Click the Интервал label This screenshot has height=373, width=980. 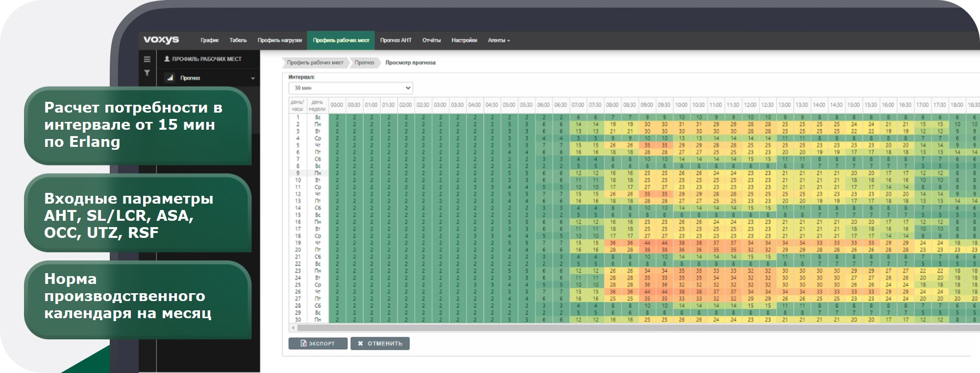(302, 77)
